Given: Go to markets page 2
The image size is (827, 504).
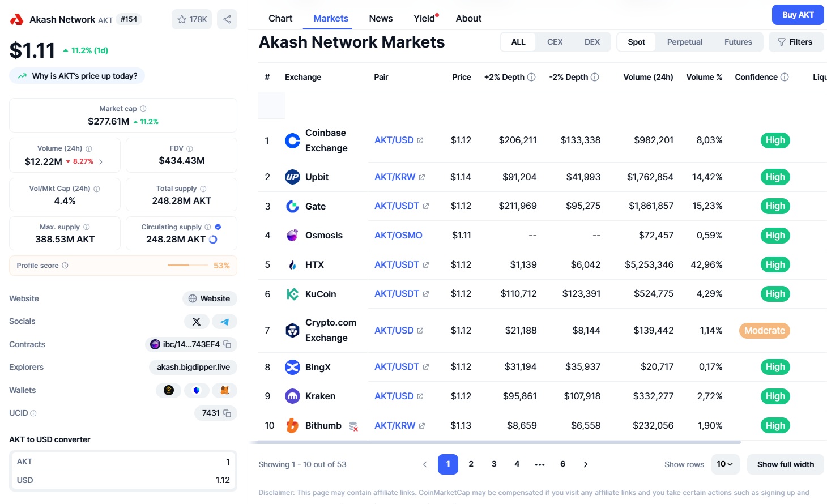Looking at the screenshot, I should [471, 464].
